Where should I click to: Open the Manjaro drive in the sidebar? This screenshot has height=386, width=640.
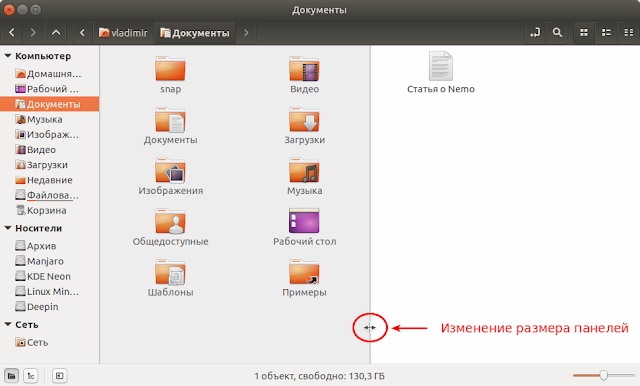(x=49, y=261)
